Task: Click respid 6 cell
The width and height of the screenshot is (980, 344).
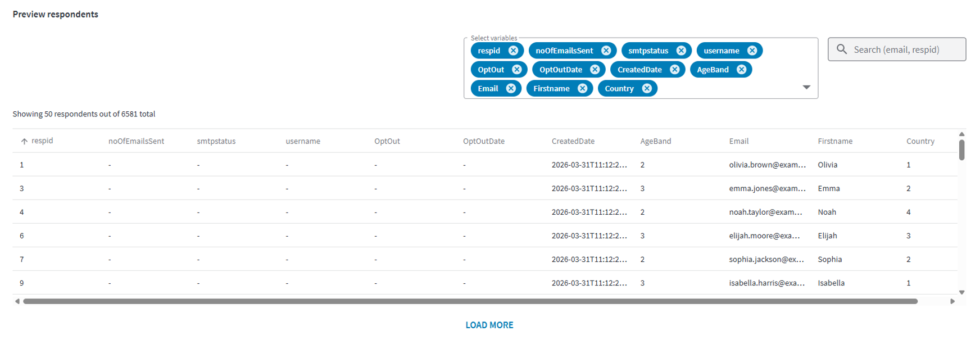Action: 22,236
